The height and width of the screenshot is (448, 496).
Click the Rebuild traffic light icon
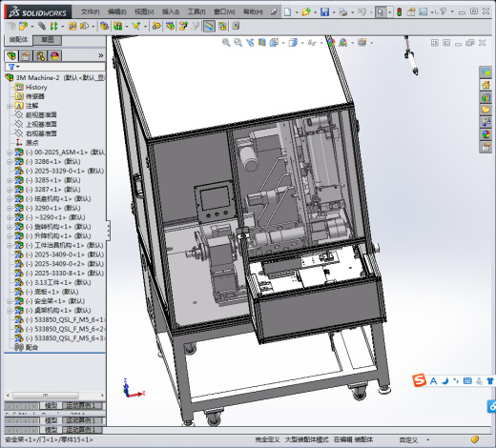pos(400,12)
